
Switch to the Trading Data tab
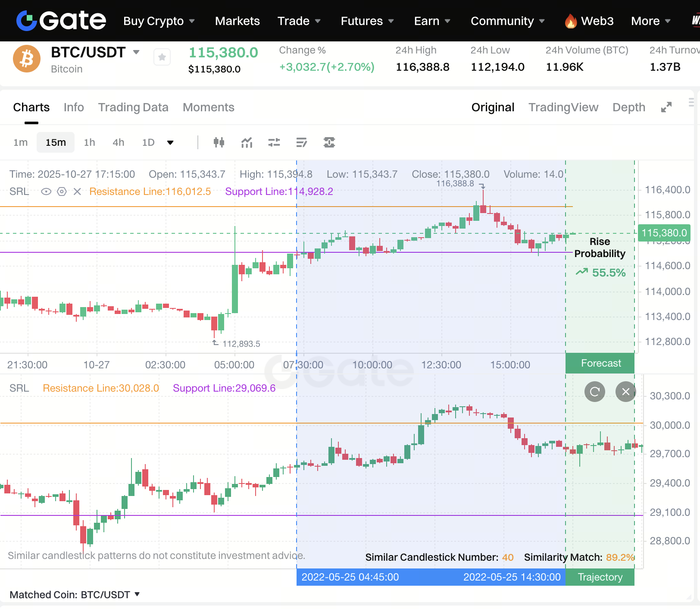pos(133,107)
